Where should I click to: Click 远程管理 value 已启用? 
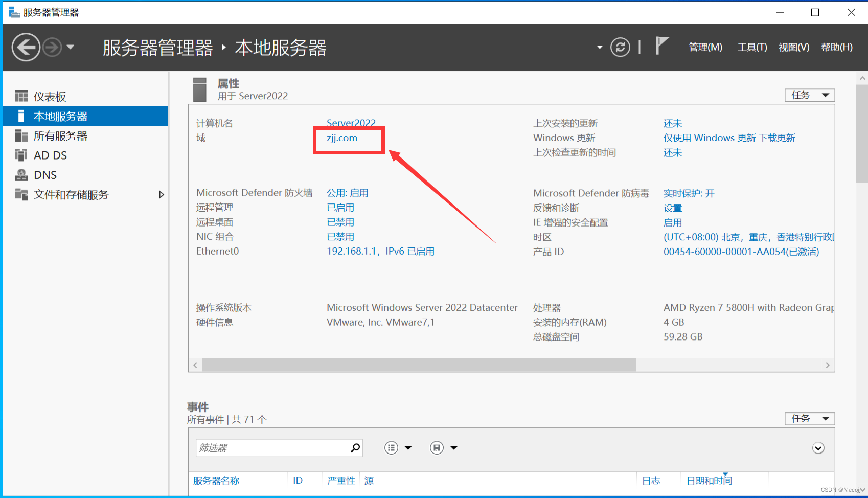(340, 208)
